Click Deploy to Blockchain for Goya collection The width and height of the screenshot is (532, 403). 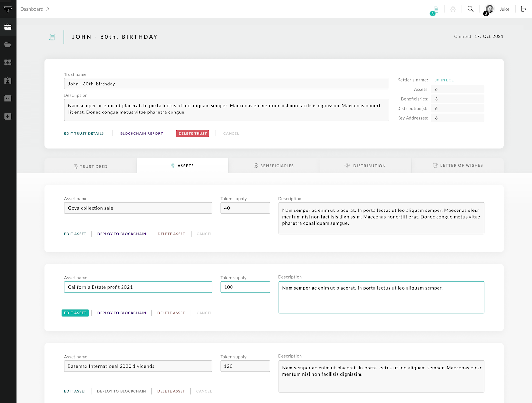coord(122,234)
